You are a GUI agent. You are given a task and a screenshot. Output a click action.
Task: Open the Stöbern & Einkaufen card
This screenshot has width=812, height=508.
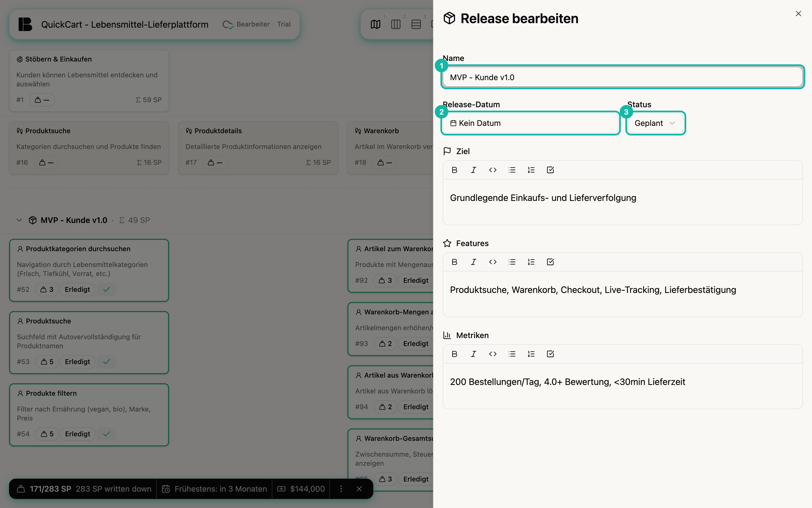point(89,81)
